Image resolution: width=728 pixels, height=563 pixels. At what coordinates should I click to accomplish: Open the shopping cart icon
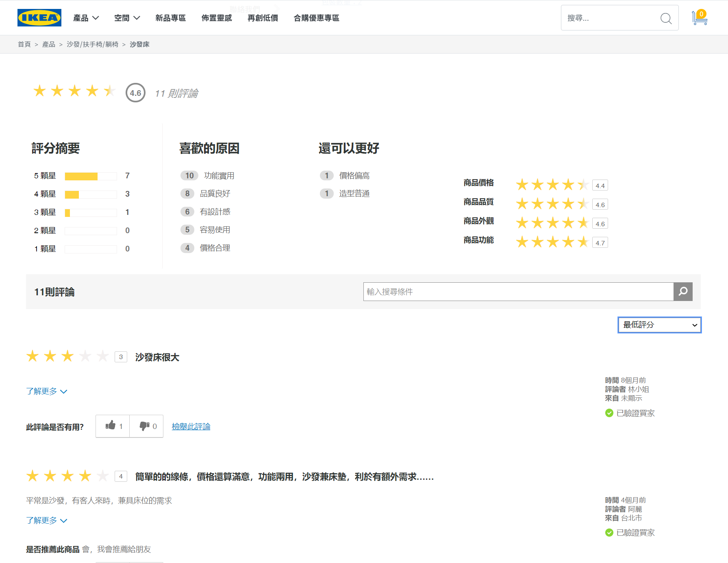pyautogui.click(x=700, y=18)
